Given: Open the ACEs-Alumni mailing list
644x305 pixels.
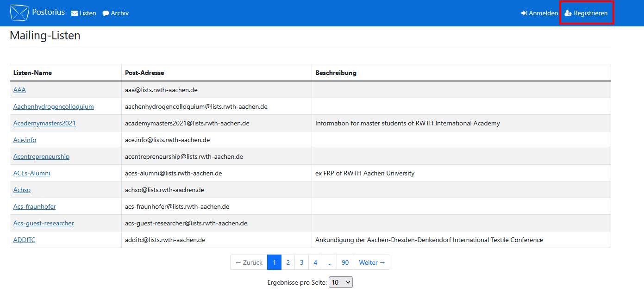Looking at the screenshot, I should [31, 173].
